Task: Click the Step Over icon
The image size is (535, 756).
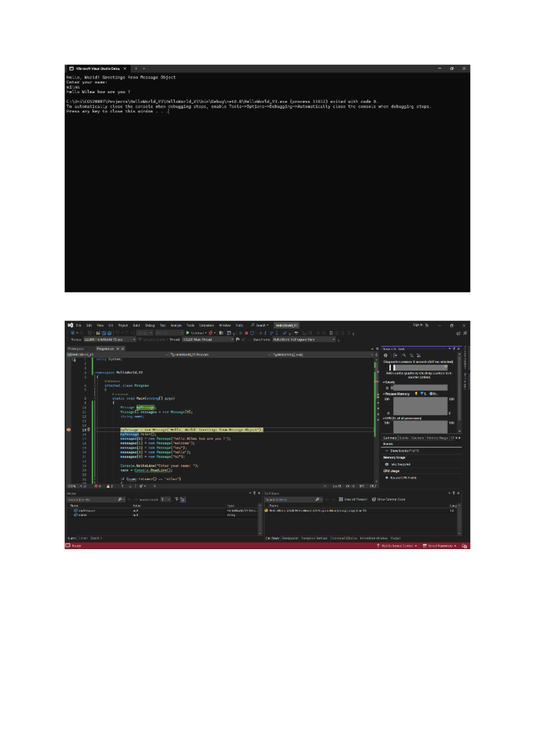Action: 272,333
